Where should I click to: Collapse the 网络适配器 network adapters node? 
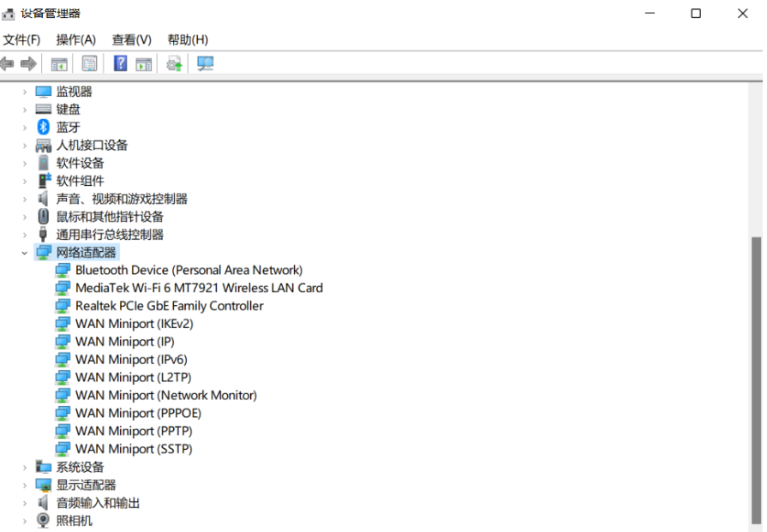point(25,253)
